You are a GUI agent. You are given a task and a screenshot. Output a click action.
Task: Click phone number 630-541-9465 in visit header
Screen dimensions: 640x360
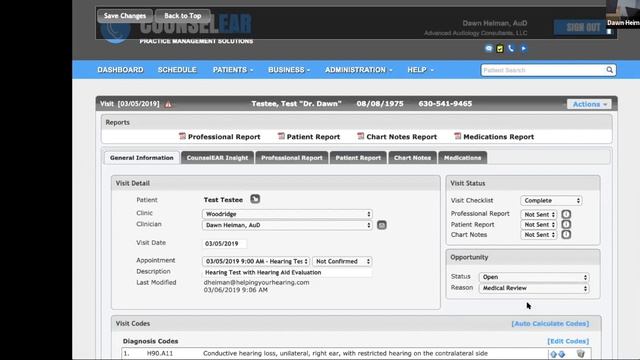pos(445,104)
